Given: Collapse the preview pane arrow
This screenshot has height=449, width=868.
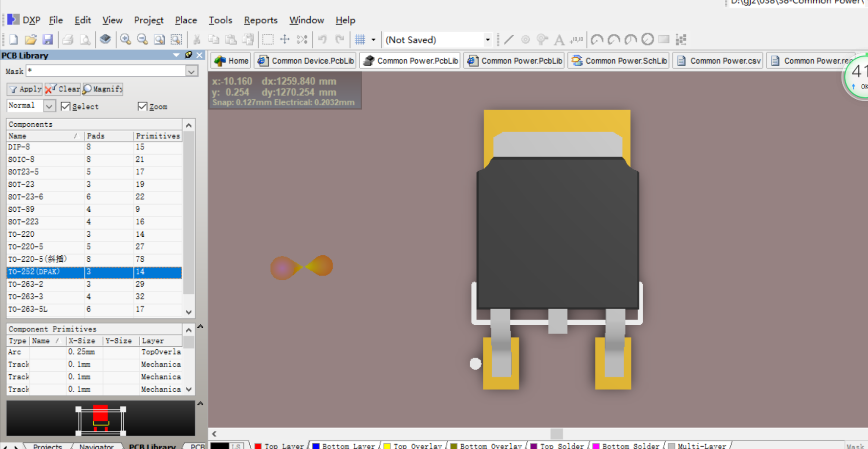Looking at the screenshot, I should (200, 404).
